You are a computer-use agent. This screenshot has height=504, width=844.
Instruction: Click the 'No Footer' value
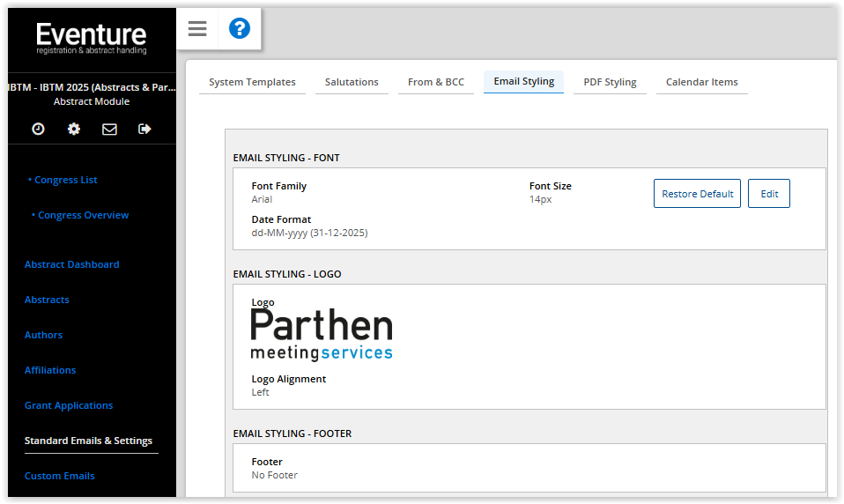(275, 475)
